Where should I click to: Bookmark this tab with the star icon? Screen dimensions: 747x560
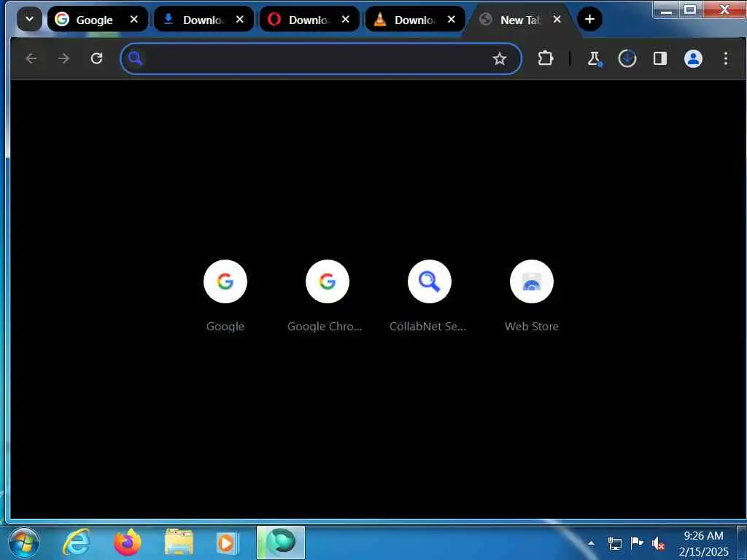tap(499, 58)
